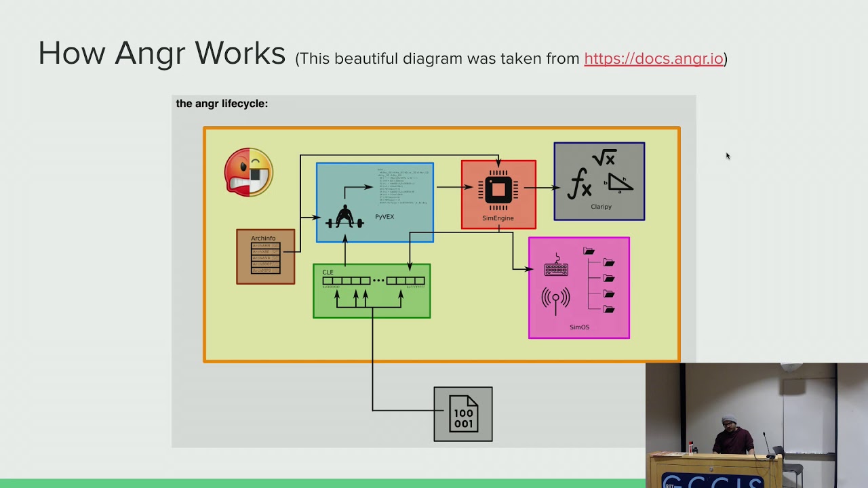868x488 pixels.
Task: Click the root folder icon in SimOS tree
Action: click(x=589, y=251)
